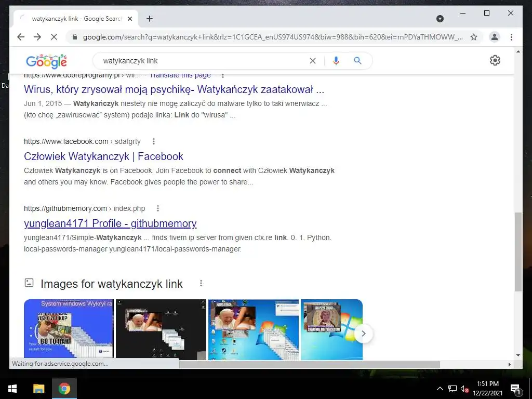The height and width of the screenshot is (399, 532).
Task: Click the horizontal scrollbar thumb
Action: click(310, 364)
